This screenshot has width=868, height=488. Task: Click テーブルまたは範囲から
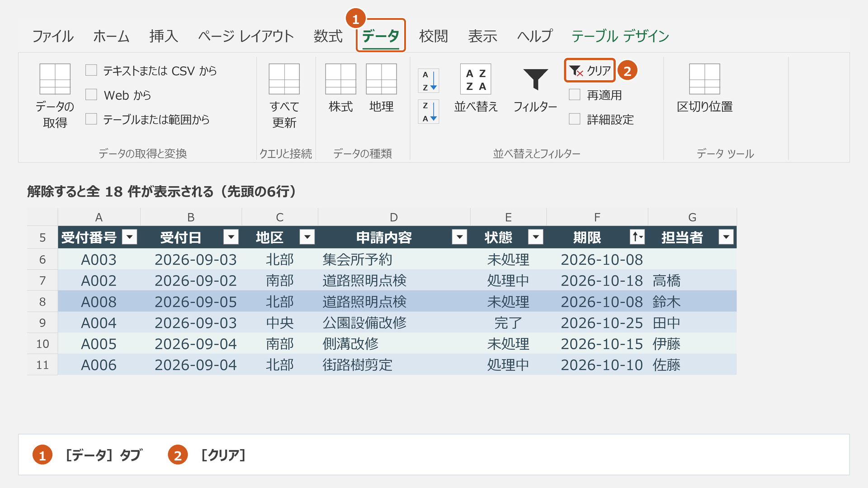147,119
